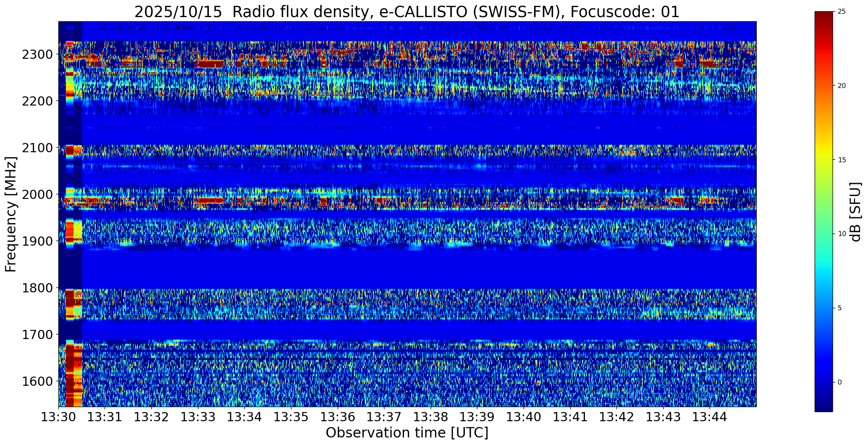868x445 pixels.
Task: Select the colorbar tick value 0
Action: (x=840, y=382)
